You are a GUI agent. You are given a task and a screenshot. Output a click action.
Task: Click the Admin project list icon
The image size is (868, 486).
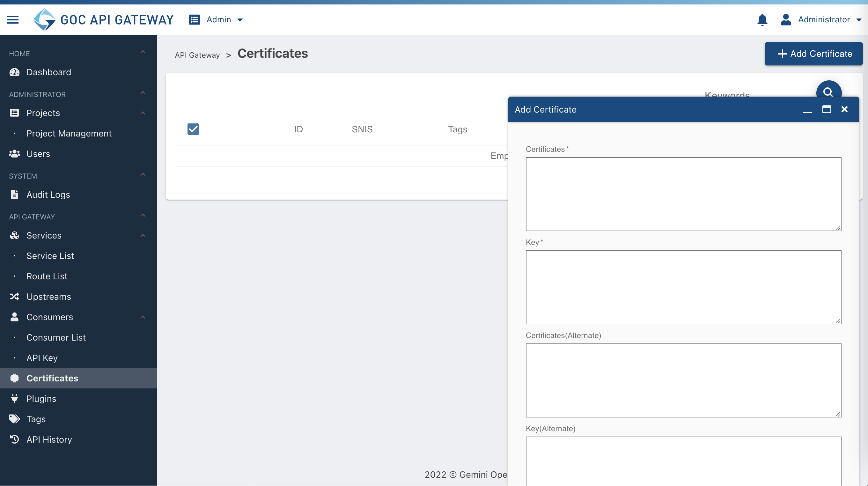click(x=195, y=19)
